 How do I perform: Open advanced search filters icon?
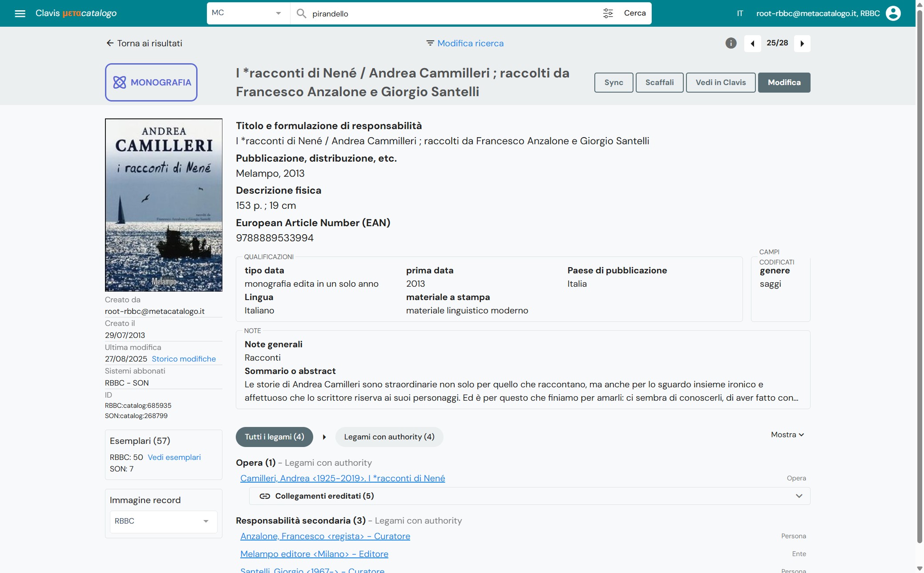pyautogui.click(x=608, y=13)
